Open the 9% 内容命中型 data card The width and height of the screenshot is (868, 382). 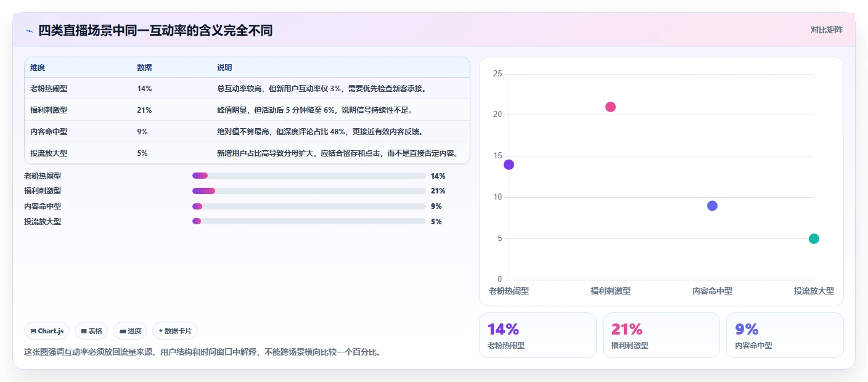(x=785, y=335)
